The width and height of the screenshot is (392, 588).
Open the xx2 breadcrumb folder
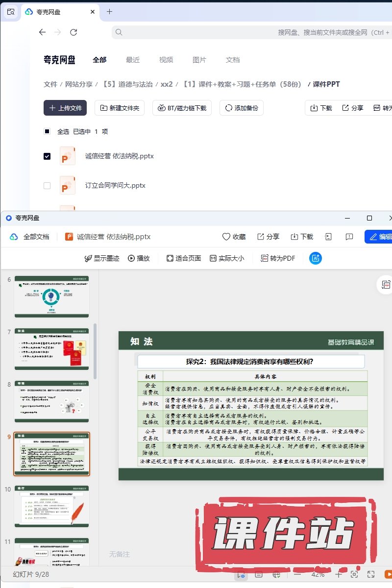(167, 84)
